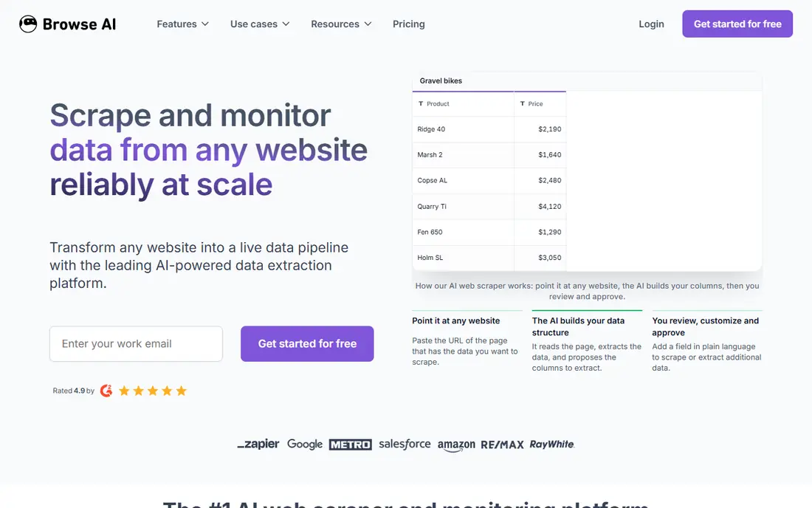Open the Pricing page
Image resolution: width=812 pixels, height=508 pixels.
[x=409, y=24]
